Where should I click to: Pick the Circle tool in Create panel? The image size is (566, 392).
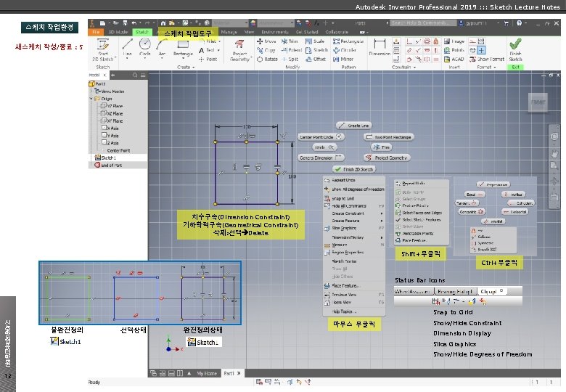click(x=144, y=47)
